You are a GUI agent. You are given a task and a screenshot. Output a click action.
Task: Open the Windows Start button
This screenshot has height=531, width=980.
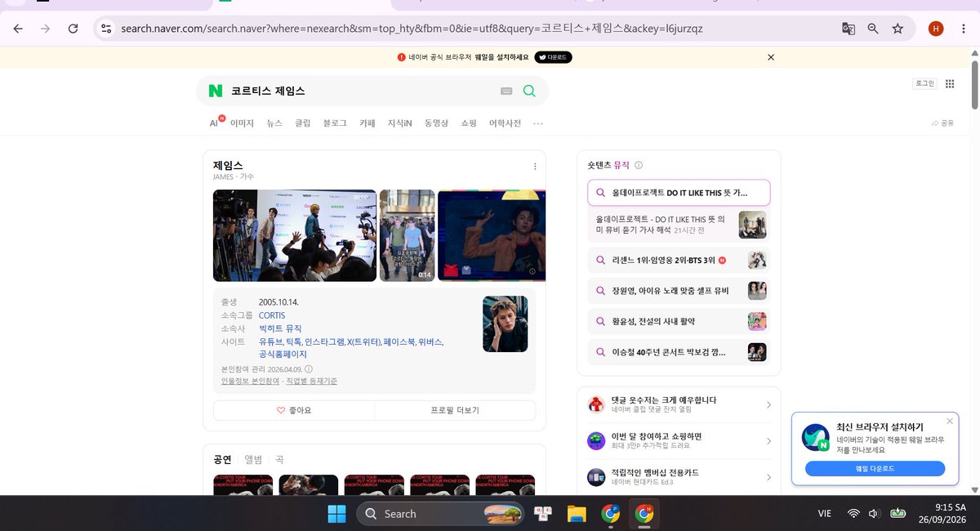coord(336,514)
